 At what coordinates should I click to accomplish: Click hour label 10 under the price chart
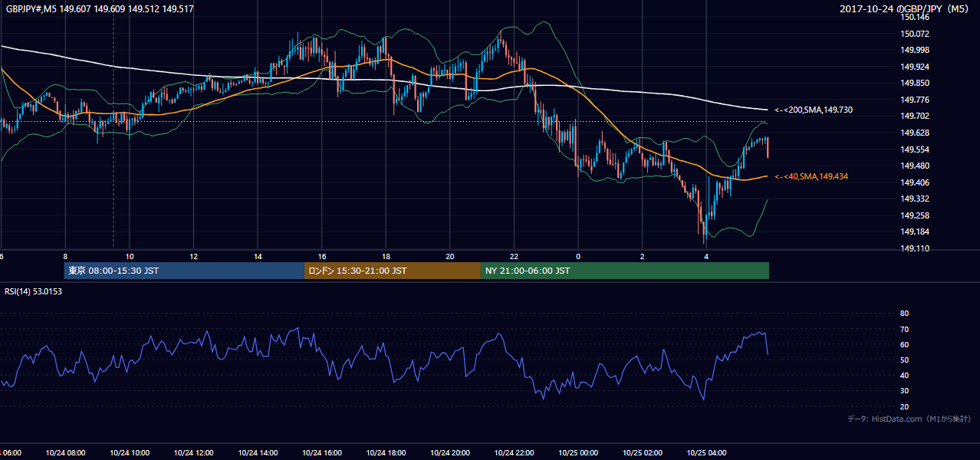(x=130, y=257)
